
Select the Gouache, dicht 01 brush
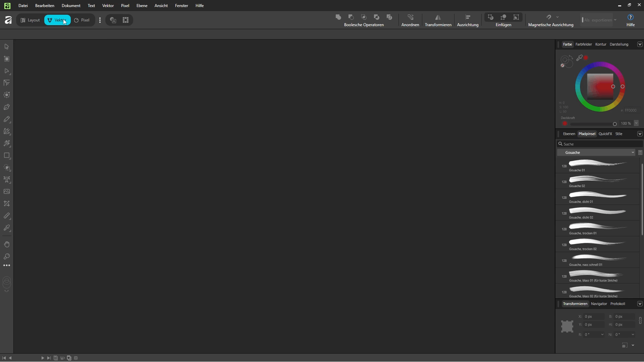pyautogui.click(x=597, y=197)
